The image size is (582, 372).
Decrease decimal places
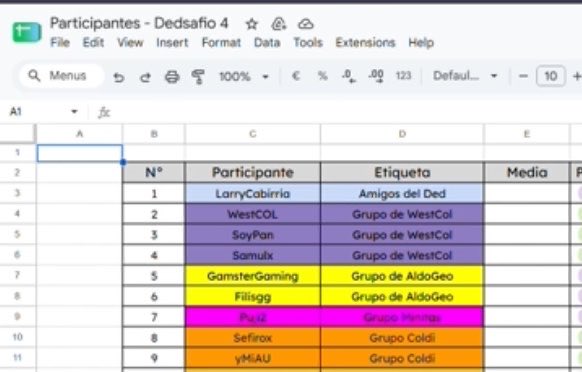pos(349,76)
